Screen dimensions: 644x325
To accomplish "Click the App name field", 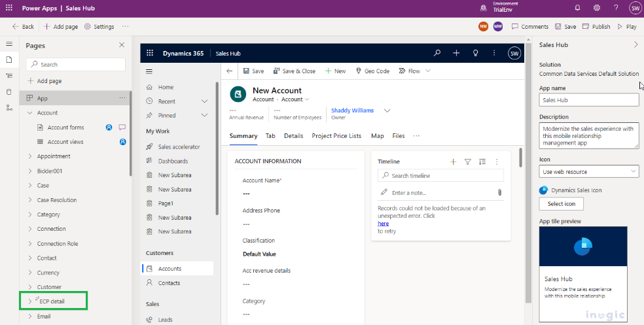I will [x=589, y=99].
